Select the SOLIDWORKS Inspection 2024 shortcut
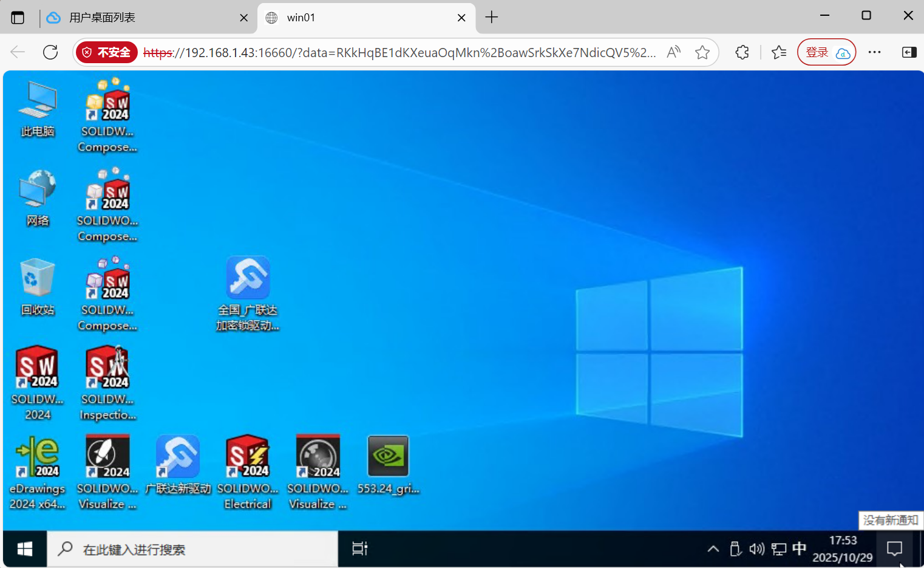The width and height of the screenshot is (924, 568). (x=107, y=368)
